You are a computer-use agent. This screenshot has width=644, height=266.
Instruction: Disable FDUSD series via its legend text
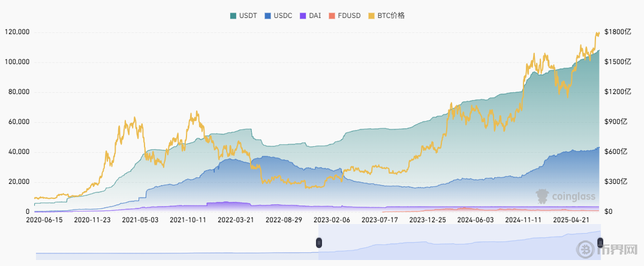pos(351,16)
